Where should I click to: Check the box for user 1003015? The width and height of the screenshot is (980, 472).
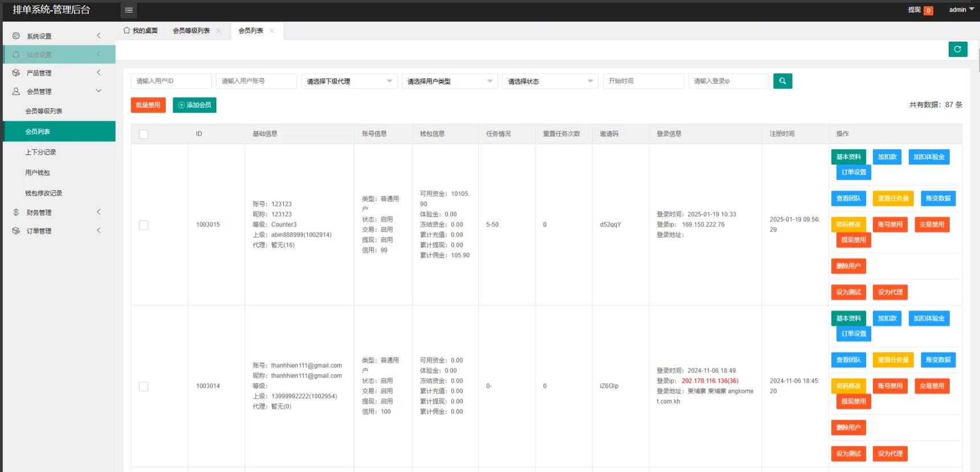[x=143, y=225]
